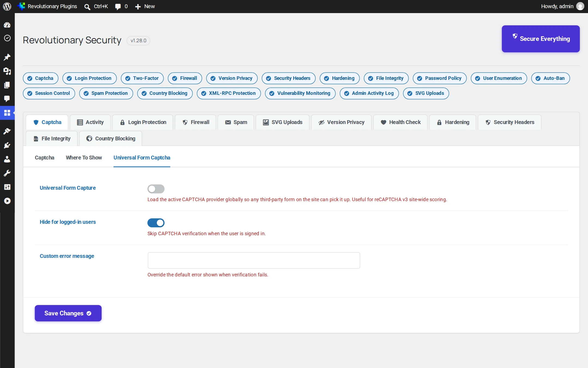The width and height of the screenshot is (588, 368).
Task: Open the File Integrity tab
Action: (x=52, y=138)
